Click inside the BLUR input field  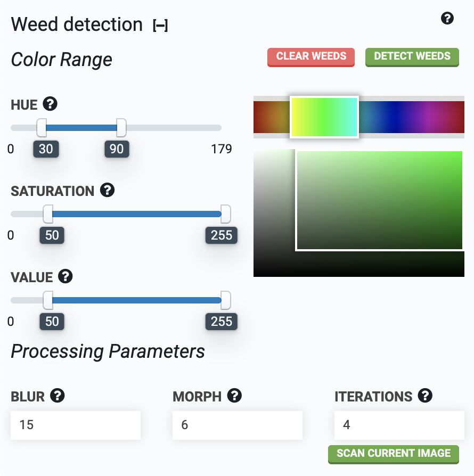point(76,425)
